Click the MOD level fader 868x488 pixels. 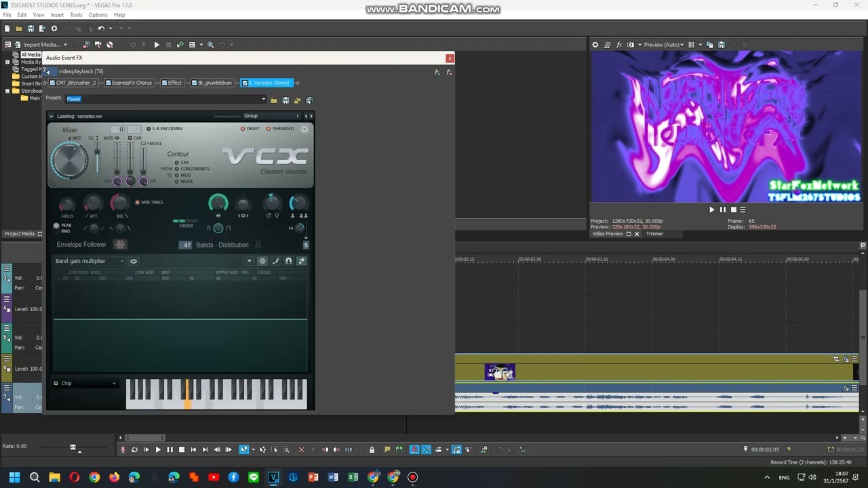click(x=117, y=159)
